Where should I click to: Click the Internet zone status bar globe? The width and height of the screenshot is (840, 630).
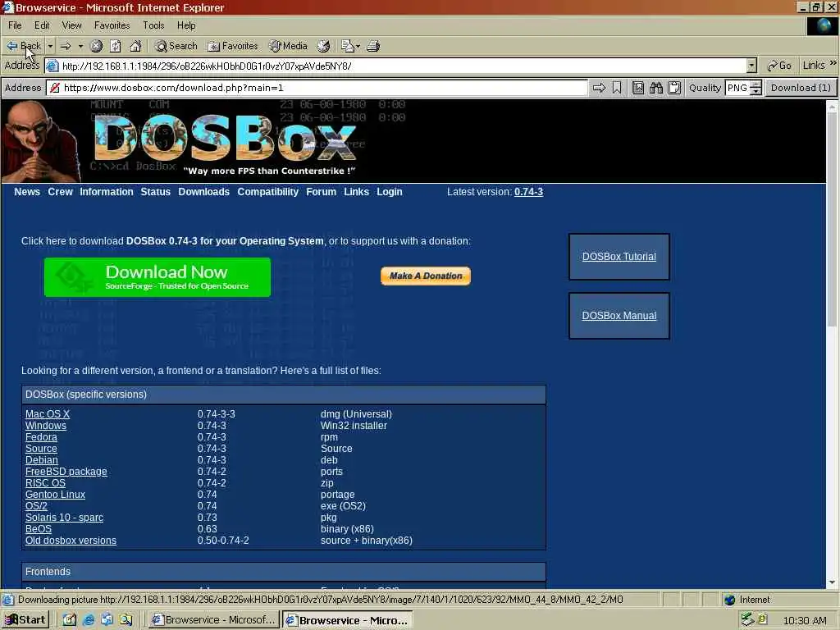[729, 600]
